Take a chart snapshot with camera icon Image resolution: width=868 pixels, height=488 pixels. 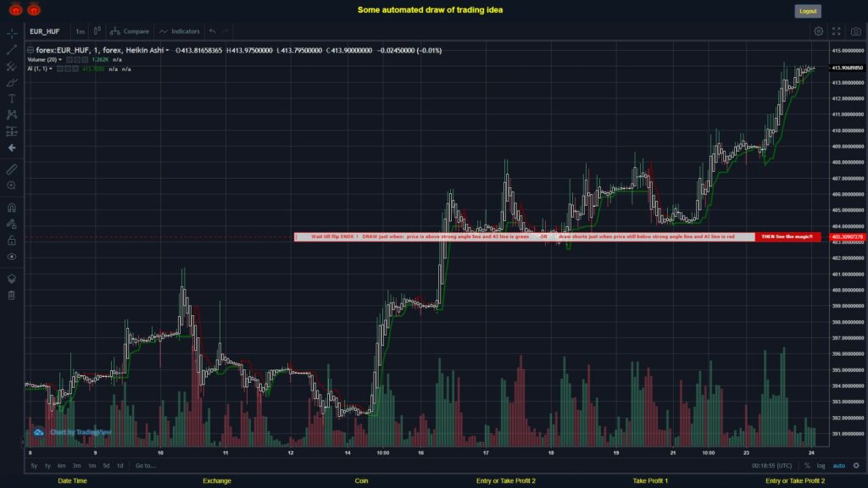(x=856, y=31)
